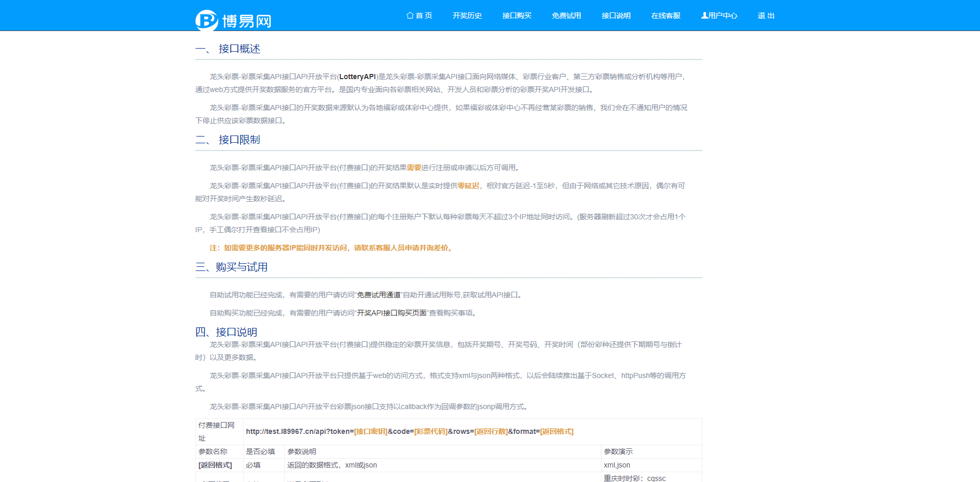Open 用户中心 user center
Image resolution: width=980 pixels, height=482 pixels.
pos(719,16)
